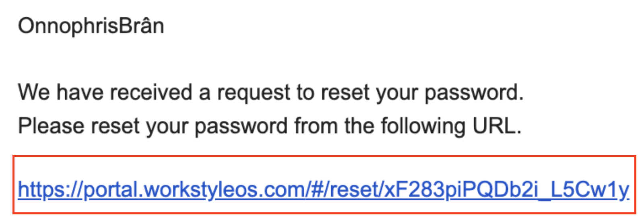Click the word 'request' in the first sentence
This screenshot has height=222, width=644.
pos(254,93)
